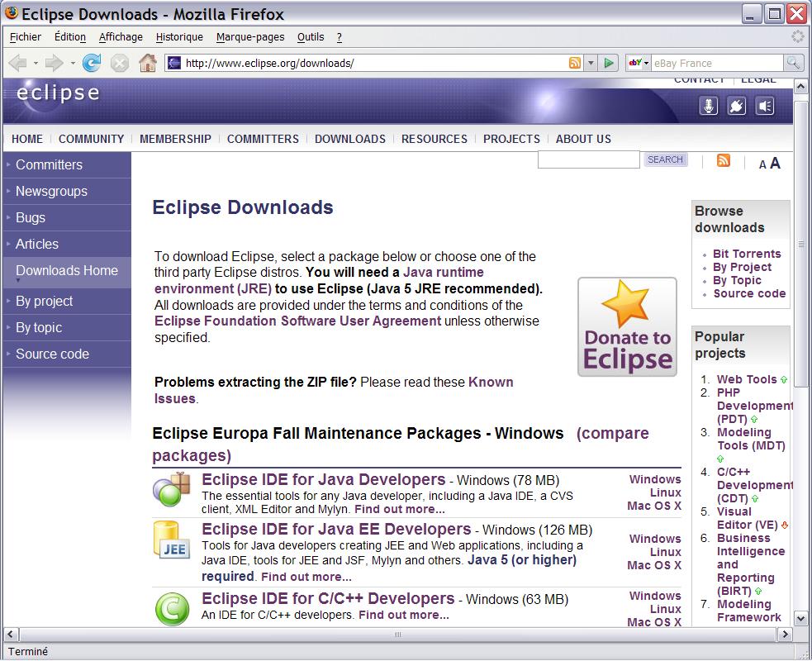Select Mac OS X download for Java EE
The image size is (812, 661).
(x=654, y=565)
